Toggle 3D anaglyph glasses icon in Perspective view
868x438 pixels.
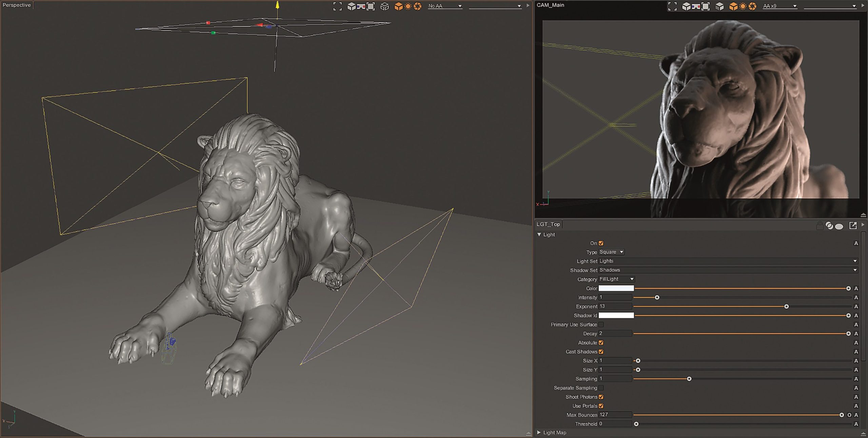361,6
